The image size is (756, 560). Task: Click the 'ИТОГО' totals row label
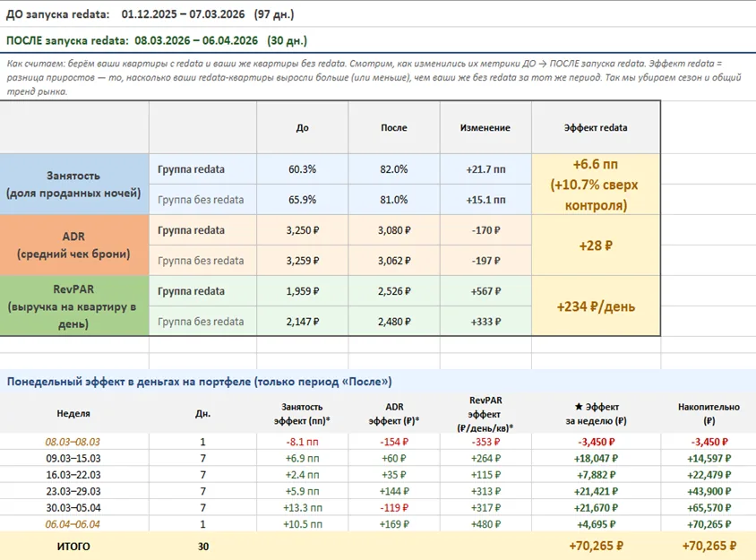73,547
